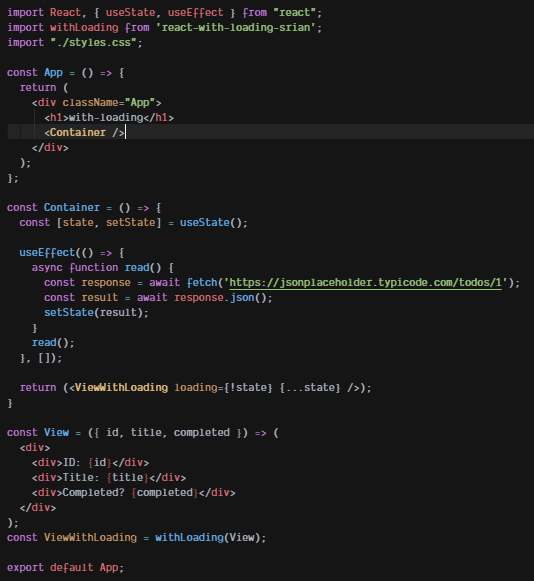Click useEffect call name
Screen dimensions: 534x581
[47, 252]
